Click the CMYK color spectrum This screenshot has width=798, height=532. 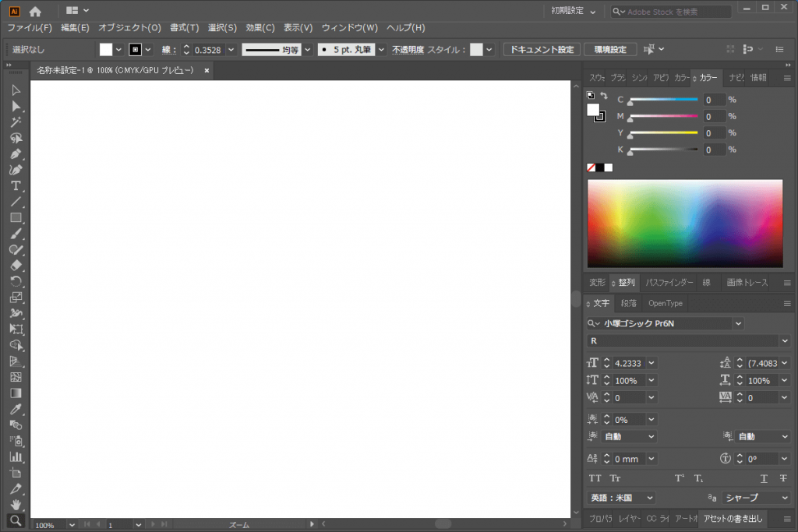pyautogui.click(x=685, y=224)
